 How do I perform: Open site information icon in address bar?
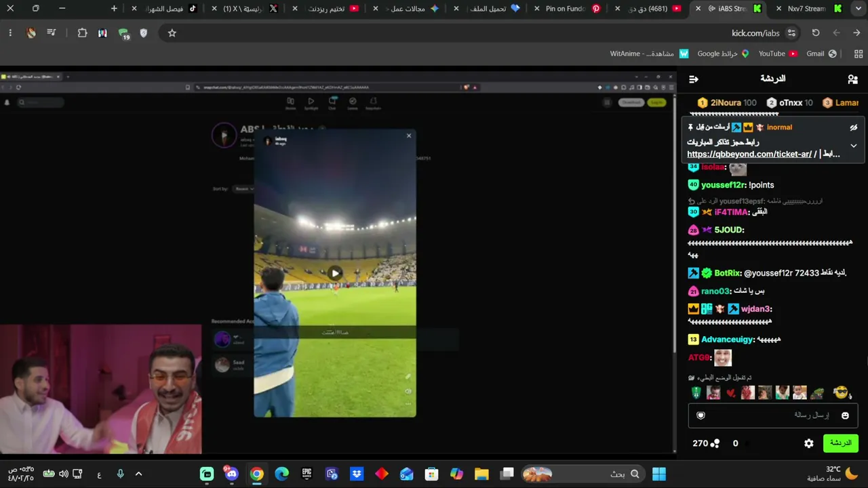pos(791,33)
